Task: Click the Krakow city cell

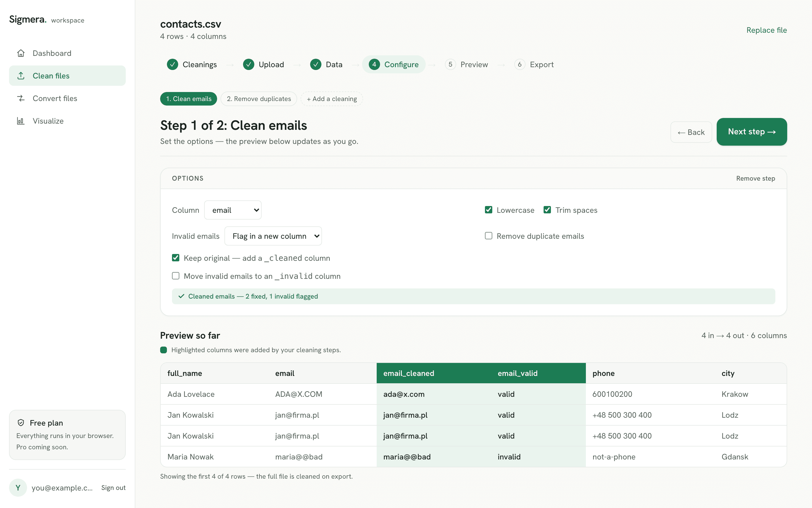Action: [x=751, y=394]
